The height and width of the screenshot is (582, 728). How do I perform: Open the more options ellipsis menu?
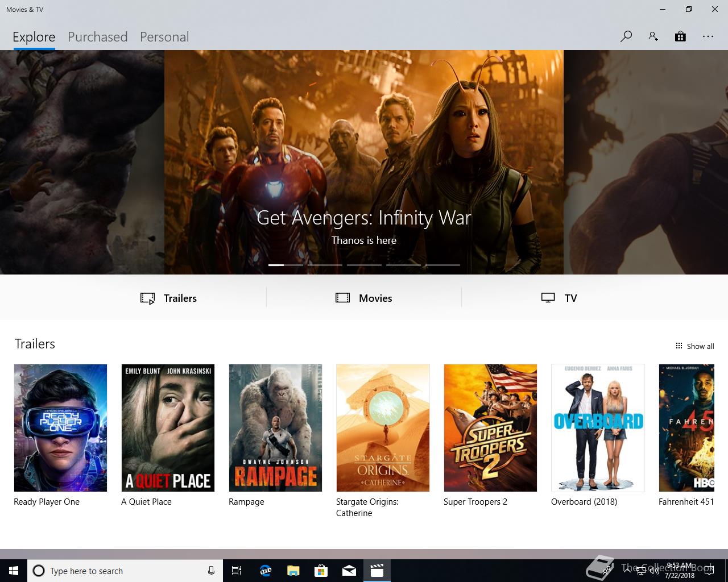708,36
